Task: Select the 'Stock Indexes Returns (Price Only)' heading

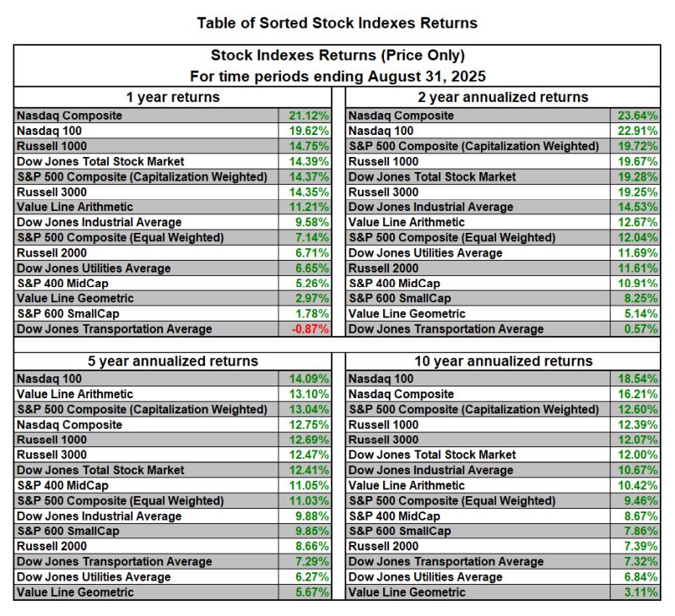Action: tap(337, 56)
